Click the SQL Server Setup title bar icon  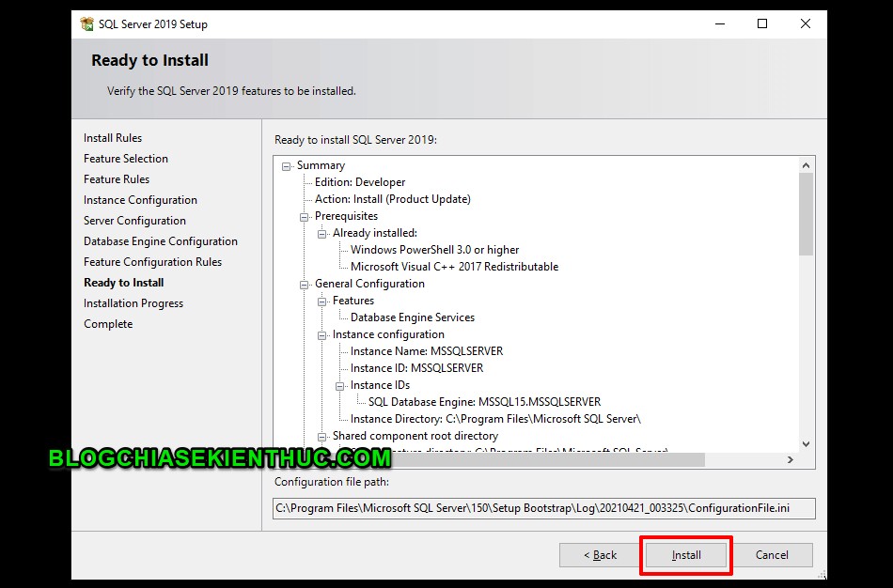coord(86,23)
